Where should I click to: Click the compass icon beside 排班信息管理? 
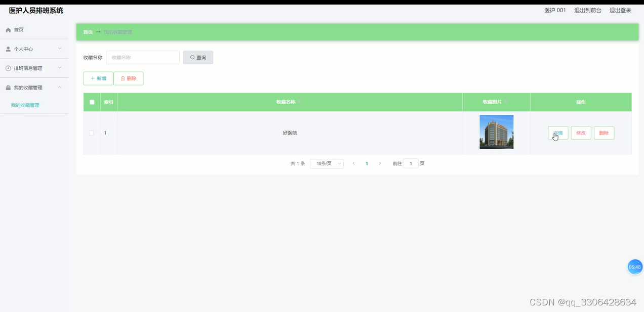tap(8, 68)
